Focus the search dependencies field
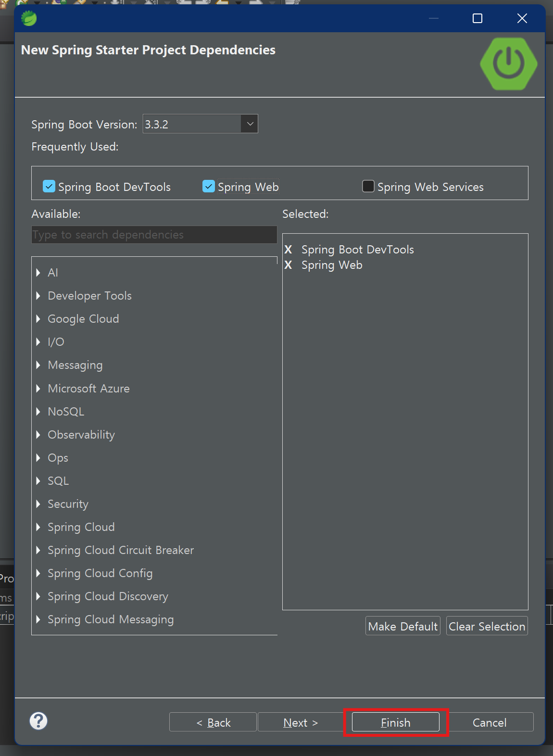The image size is (553, 756). coord(154,235)
